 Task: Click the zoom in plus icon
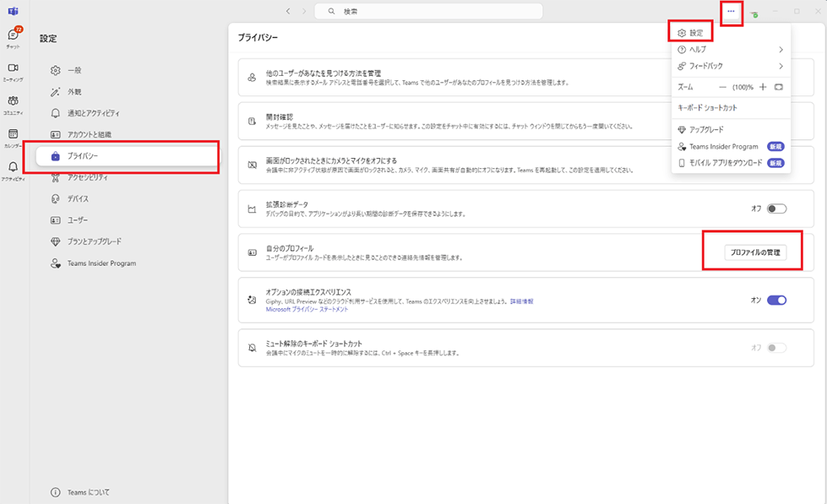click(763, 87)
